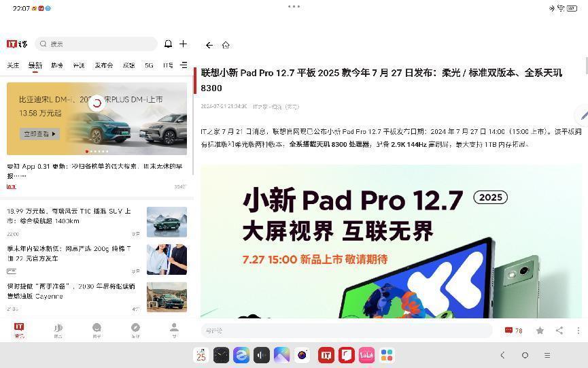The image size is (588, 368).
Task: Click the plus icon beside the bell
Action: point(183,44)
